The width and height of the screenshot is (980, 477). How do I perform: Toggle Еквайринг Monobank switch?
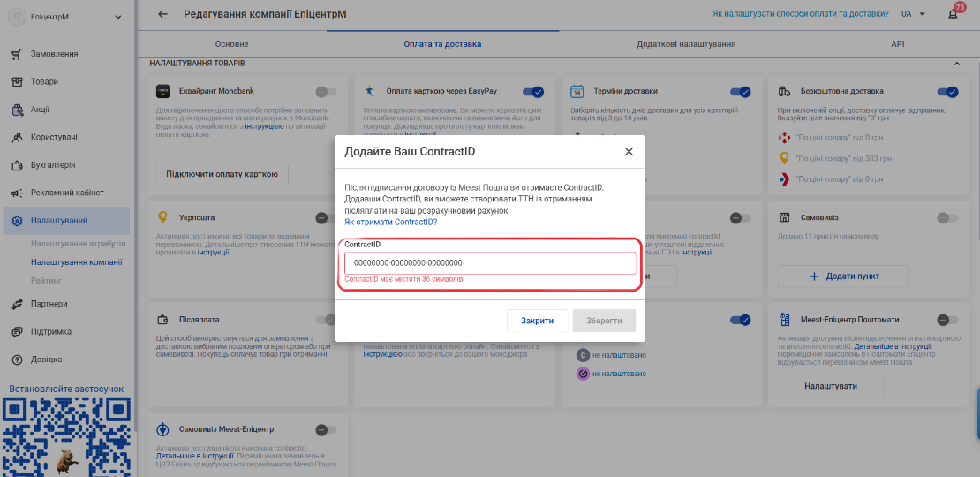326,92
